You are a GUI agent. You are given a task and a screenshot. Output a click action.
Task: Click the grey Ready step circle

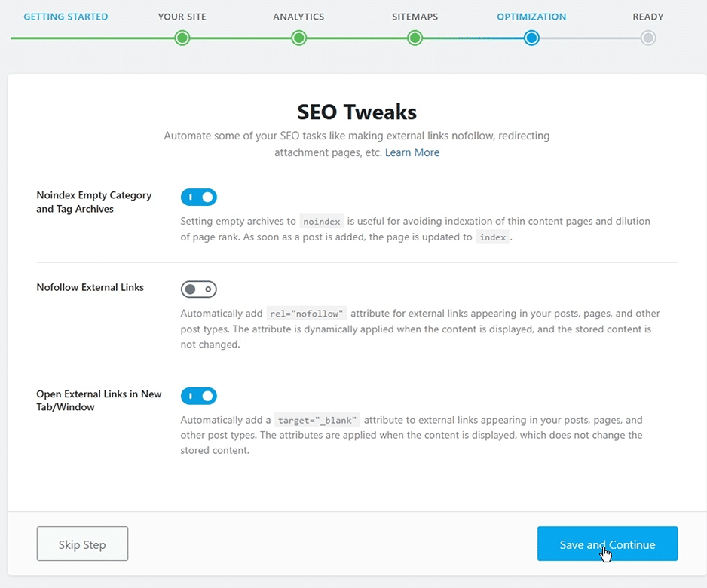(x=648, y=38)
